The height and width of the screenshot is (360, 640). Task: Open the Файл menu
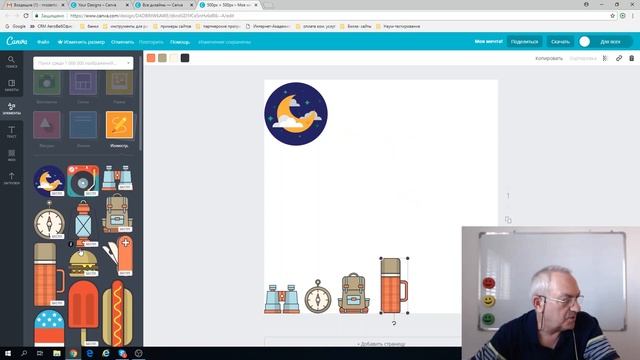click(43, 42)
